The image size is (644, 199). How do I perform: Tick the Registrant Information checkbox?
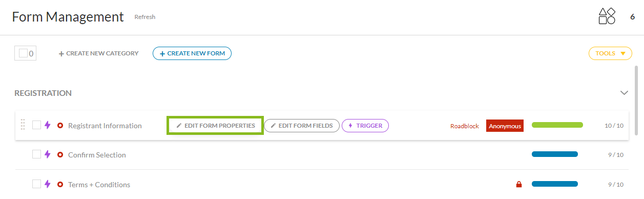[x=36, y=125]
